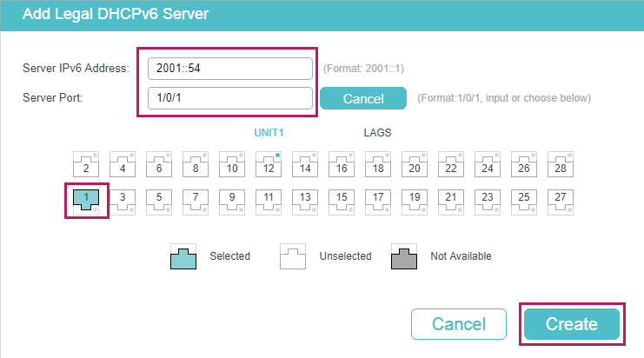Select port 27 icon
The width and height of the screenshot is (644, 358).
point(561,202)
